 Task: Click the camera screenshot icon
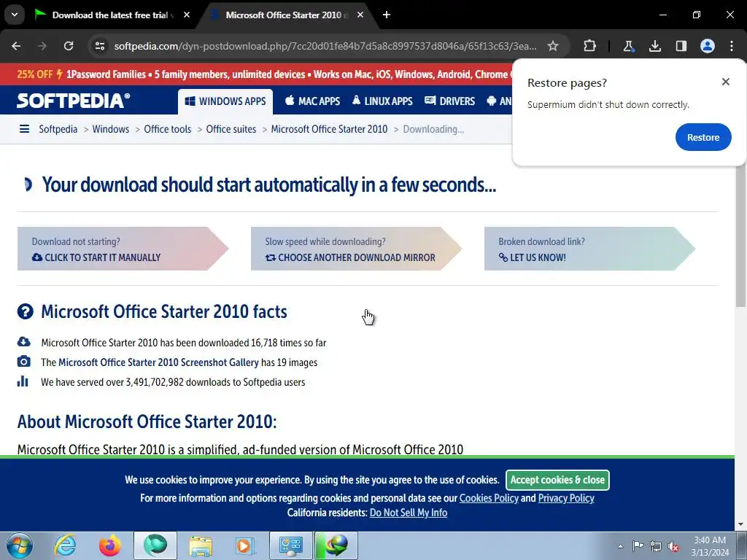(x=24, y=362)
